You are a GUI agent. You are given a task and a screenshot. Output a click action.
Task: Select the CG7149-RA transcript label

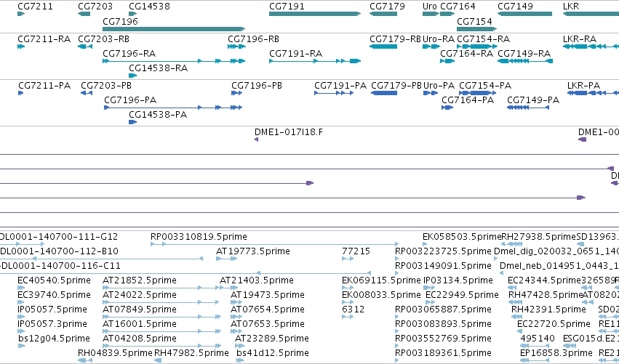point(524,53)
